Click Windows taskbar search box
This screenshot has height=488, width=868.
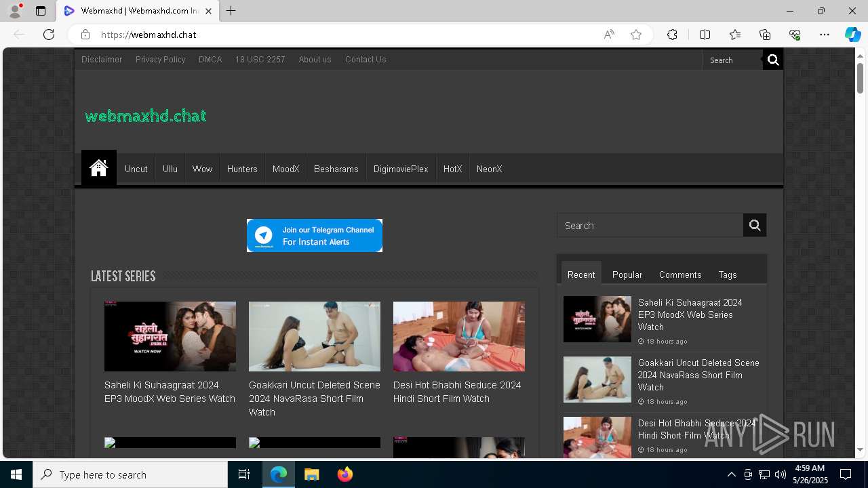[x=130, y=474]
